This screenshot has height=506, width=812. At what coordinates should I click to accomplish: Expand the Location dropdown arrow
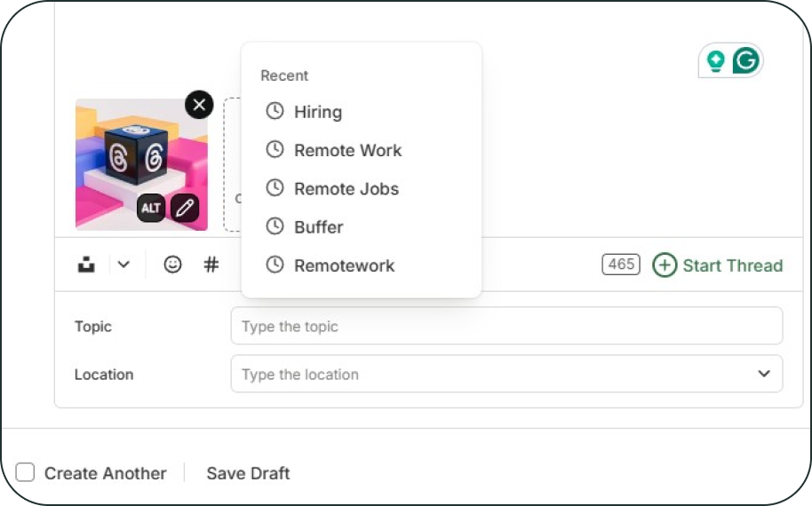click(x=764, y=374)
